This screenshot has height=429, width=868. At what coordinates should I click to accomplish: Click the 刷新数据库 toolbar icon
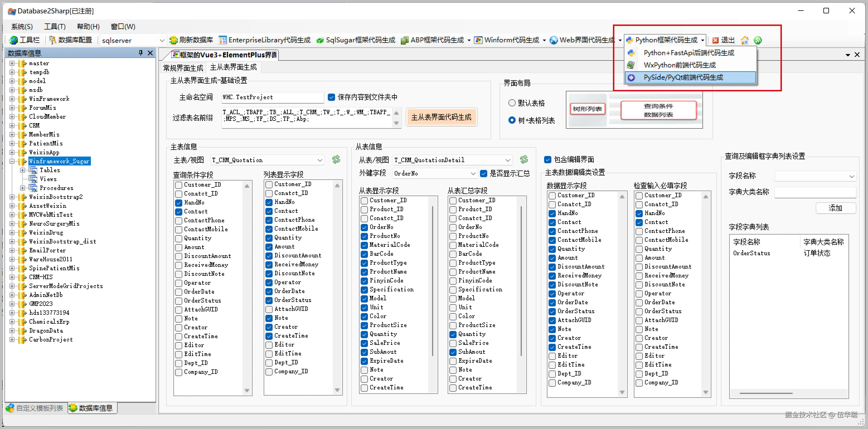[173, 40]
